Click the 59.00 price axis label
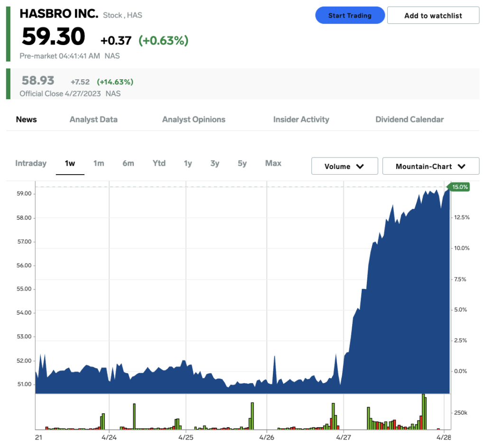The image size is (486, 448). tap(24, 194)
